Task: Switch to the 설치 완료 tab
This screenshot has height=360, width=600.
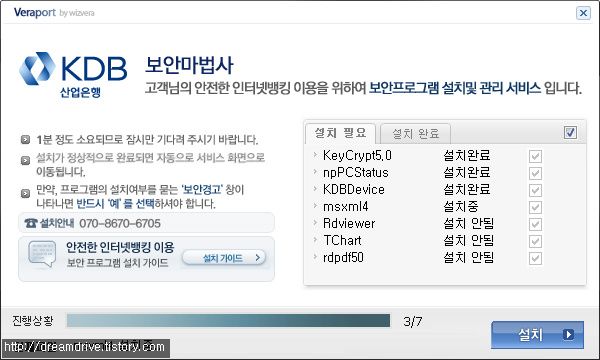Action: [416, 134]
